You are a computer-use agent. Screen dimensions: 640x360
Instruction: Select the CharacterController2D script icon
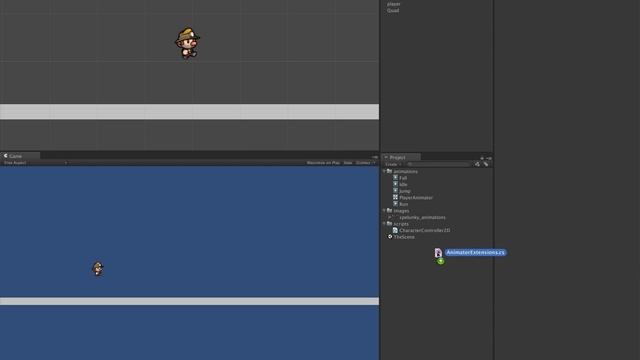pyautogui.click(x=395, y=230)
